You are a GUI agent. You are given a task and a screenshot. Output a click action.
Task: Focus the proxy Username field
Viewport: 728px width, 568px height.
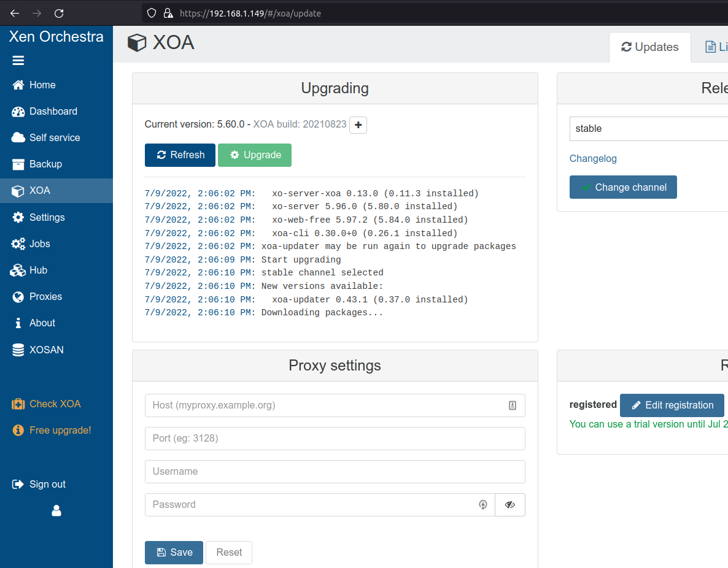click(x=335, y=472)
